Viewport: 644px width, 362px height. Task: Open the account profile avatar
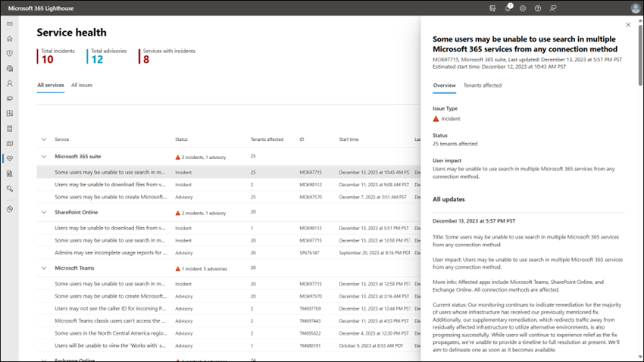(x=636, y=8)
